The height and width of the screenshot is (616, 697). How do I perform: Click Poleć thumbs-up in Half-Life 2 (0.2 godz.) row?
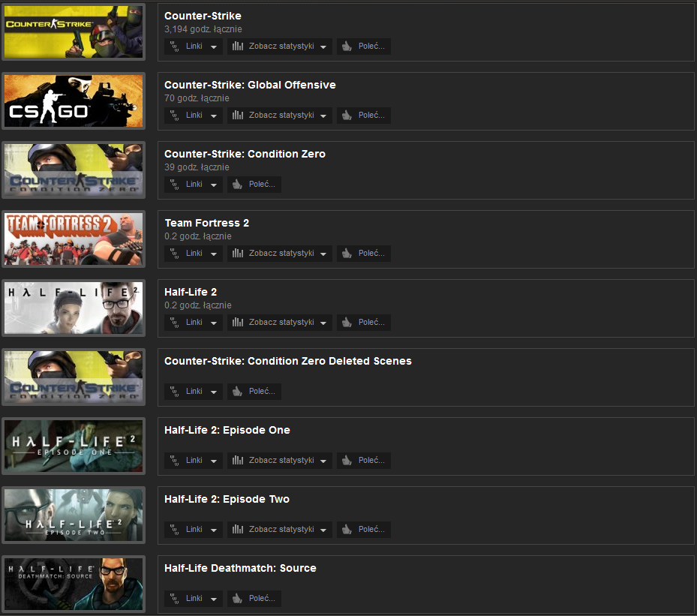364,322
